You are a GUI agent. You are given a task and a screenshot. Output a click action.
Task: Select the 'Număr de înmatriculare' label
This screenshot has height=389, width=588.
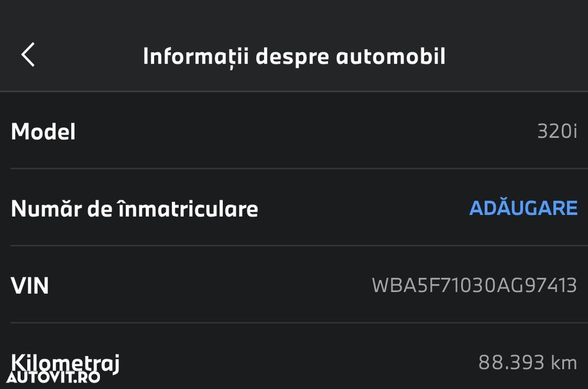click(134, 208)
